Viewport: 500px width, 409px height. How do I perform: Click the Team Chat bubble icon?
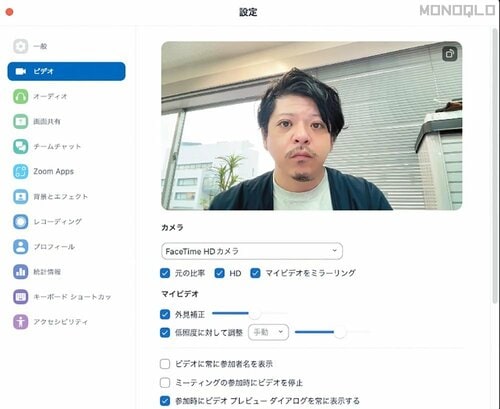click(x=21, y=146)
